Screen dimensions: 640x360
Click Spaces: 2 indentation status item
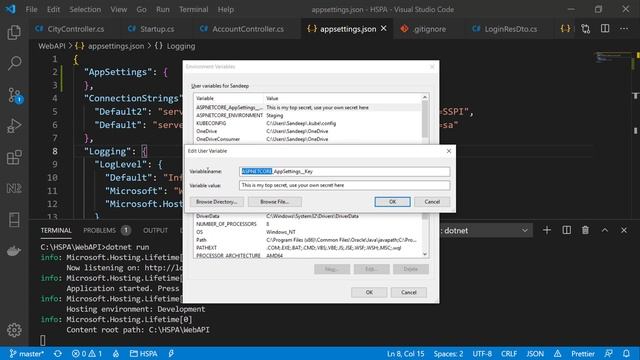[448, 353]
